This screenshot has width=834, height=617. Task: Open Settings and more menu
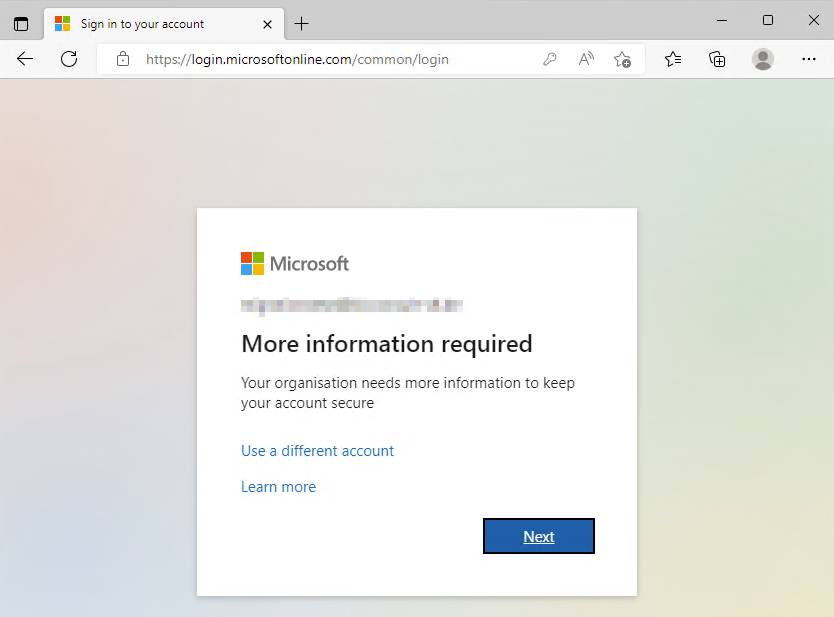(808, 59)
